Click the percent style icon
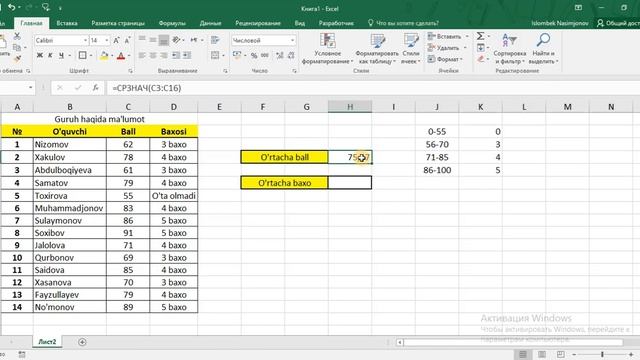This screenshot has height=360, width=640. coord(254,56)
